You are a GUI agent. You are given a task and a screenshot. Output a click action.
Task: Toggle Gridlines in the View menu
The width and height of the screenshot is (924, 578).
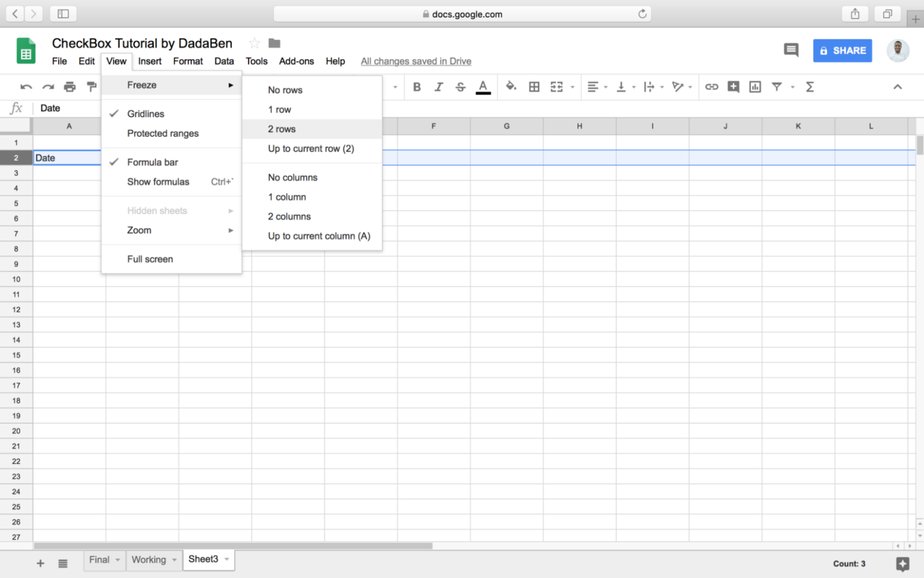point(145,114)
